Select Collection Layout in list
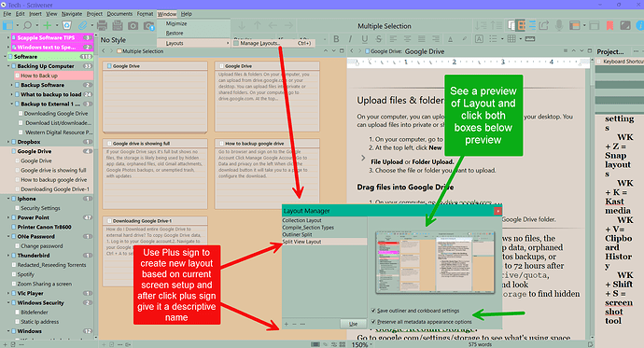644x348 pixels. click(x=325, y=220)
